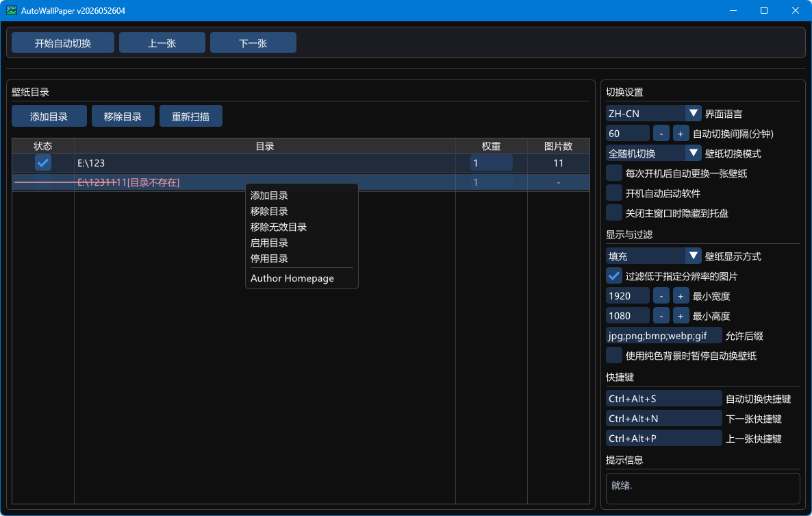This screenshot has height=516, width=812.
Task: Increase the auto switch interval with plus
Action: pos(681,134)
